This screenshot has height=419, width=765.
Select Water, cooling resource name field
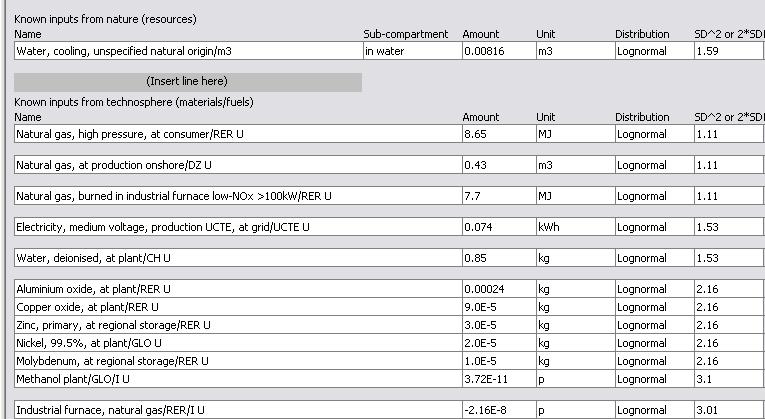(x=187, y=50)
